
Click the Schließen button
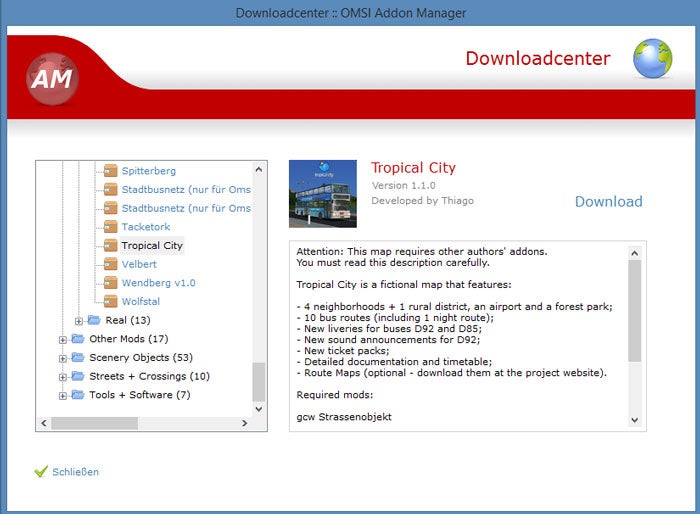(x=75, y=472)
